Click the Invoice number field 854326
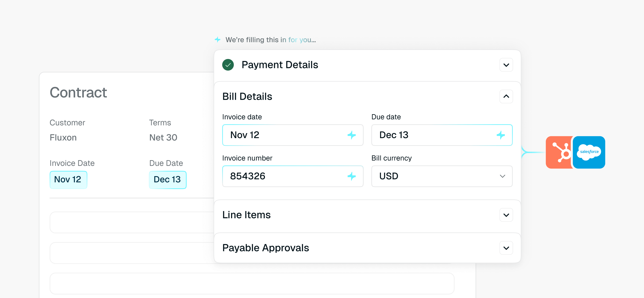Image resolution: width=644 pixels, height=298 pixels. (293, 176)
